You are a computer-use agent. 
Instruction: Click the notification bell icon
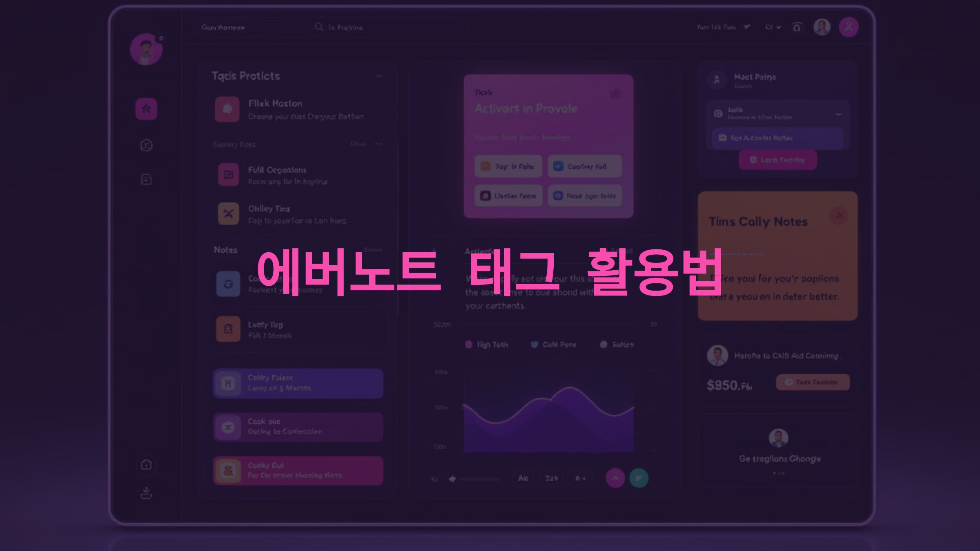pos(797,28)
